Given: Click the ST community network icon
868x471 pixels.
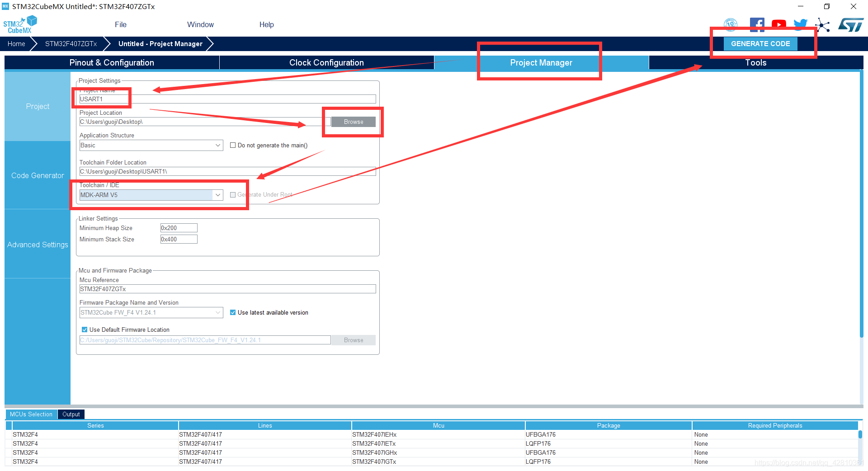Looking at the screenshot, I should 822,25.
